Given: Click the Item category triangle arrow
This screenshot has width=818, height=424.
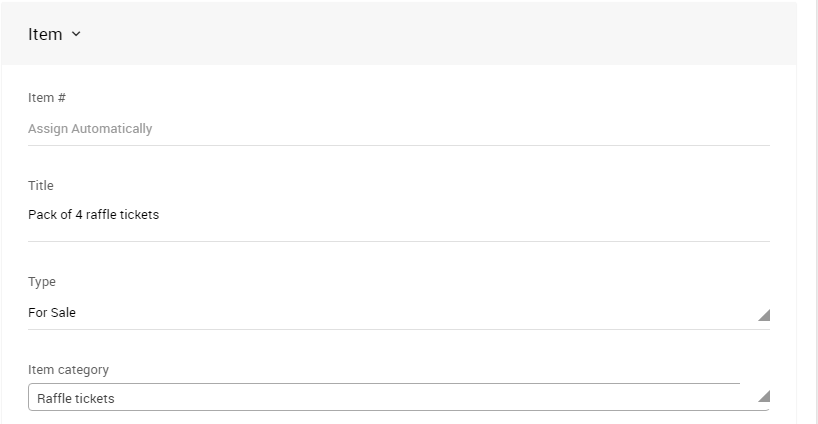Looking at the screenshot, I should click(x=764, y=397).
